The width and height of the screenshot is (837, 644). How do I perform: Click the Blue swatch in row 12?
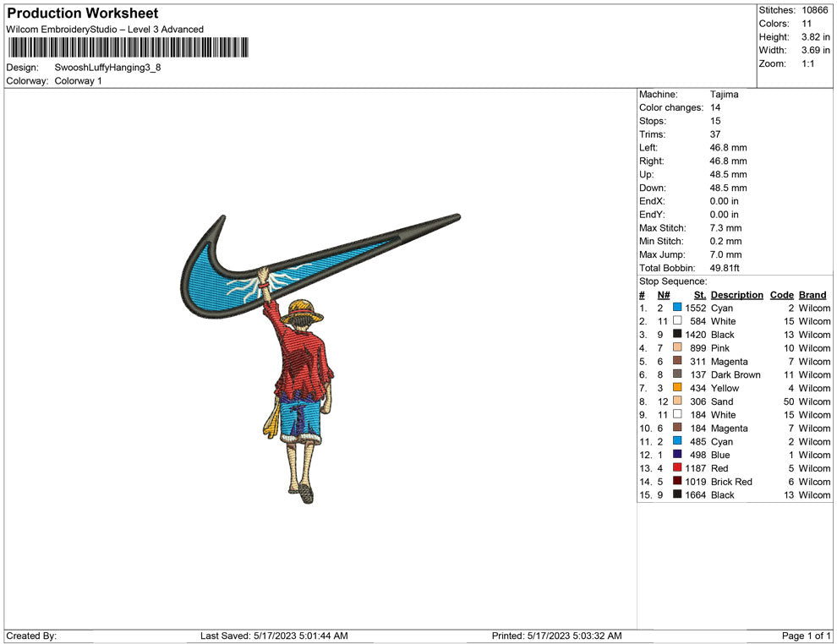[677, 455]
